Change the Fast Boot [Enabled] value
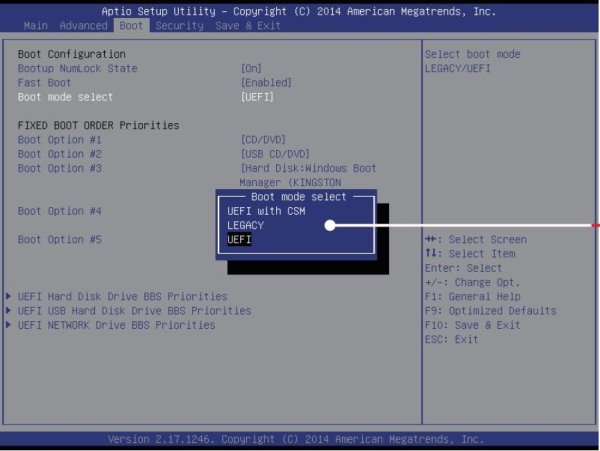 click(x=266, y=83)
